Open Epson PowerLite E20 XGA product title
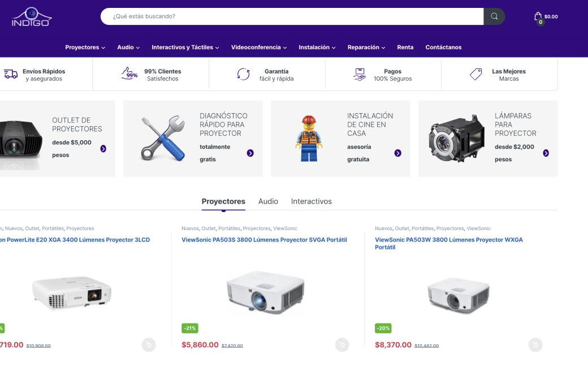588x380 pixels. 75,240
